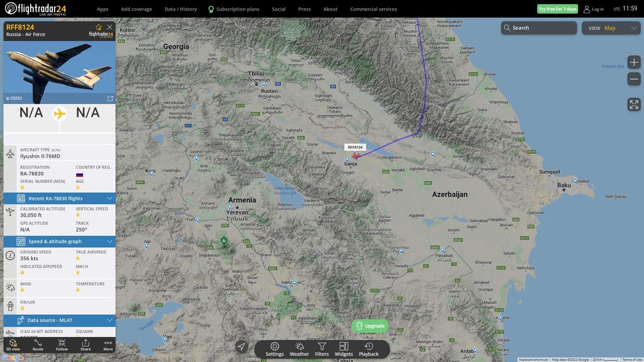This screenshot has height=362, width=644.
Task: Open the Apps menu
Action: (x=103, y=9)
